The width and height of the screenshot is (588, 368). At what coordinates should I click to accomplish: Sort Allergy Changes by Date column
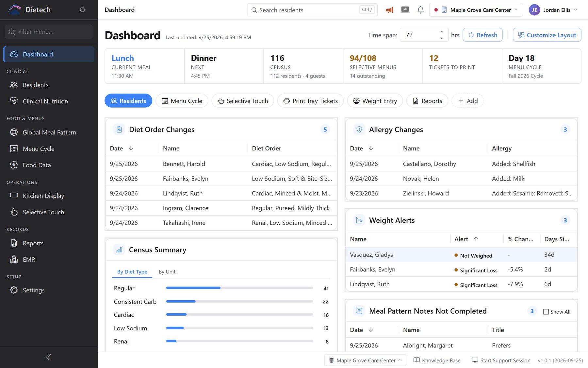click(x=361, y=148)
